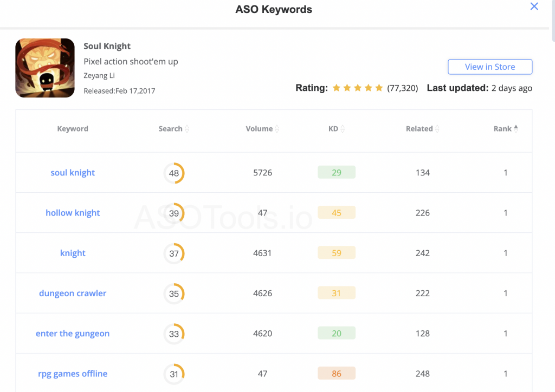The image size is (555, 392).
Task: Click the green KD 29 badge
Action: (x=337, y=172)
